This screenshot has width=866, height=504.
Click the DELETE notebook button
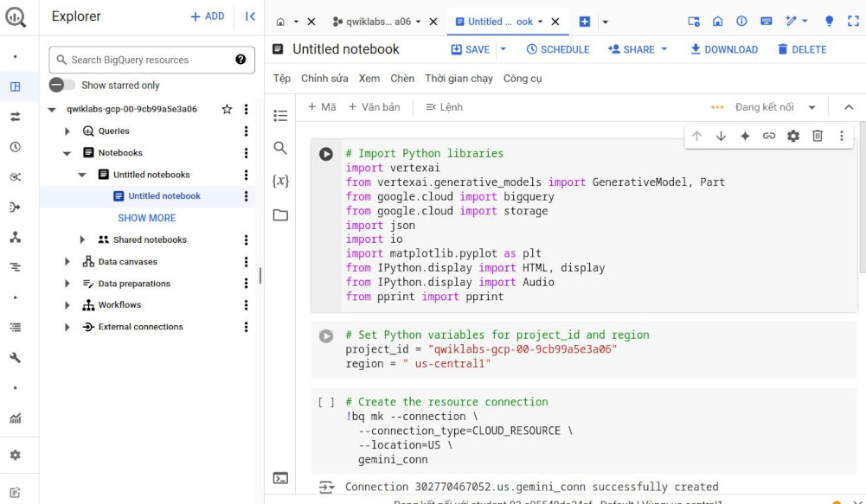pos(802,49)
